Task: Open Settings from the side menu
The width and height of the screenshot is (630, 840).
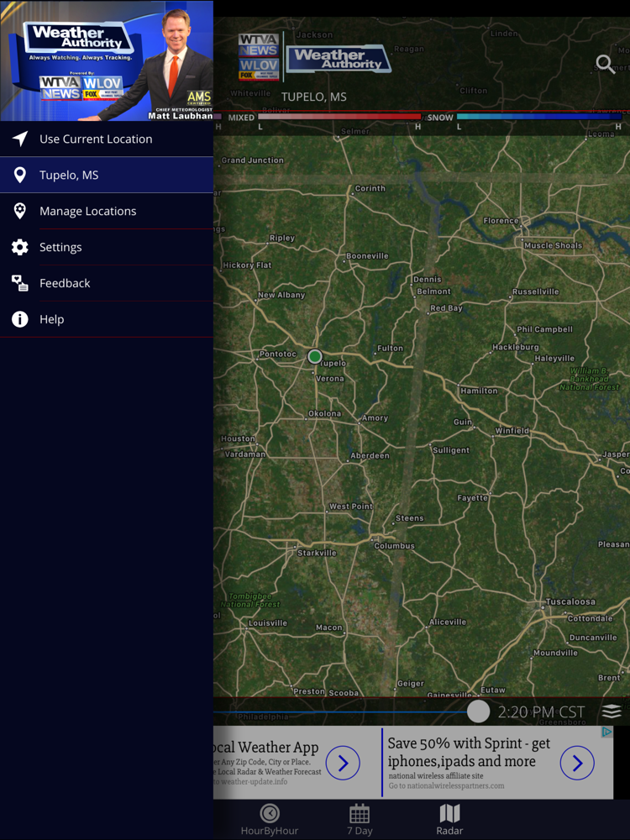Action: coord(107,247)
